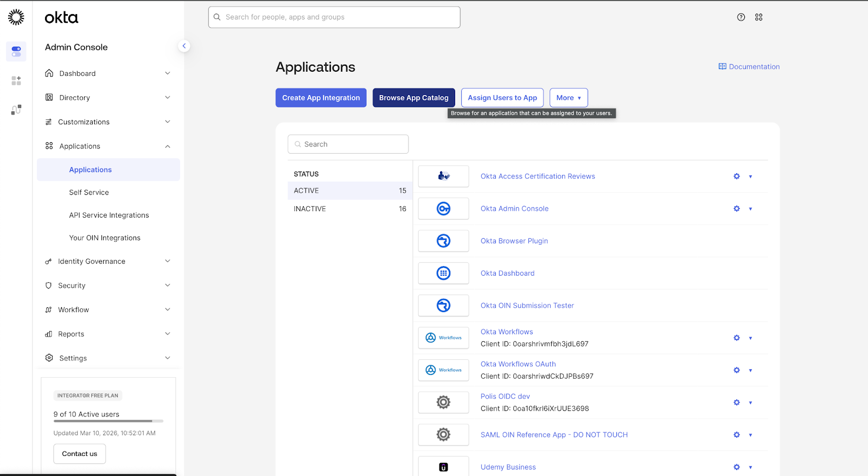Open gear settings for Okta Workflows
This screenshot has height=476, width=868.
(x=737, y=338)
